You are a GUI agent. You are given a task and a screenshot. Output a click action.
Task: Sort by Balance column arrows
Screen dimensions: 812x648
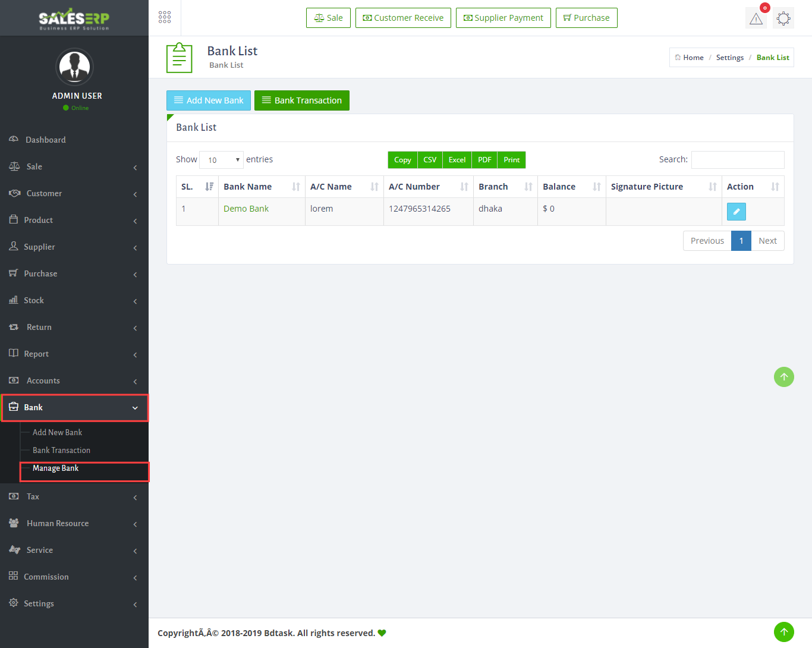tap(596, 187)
